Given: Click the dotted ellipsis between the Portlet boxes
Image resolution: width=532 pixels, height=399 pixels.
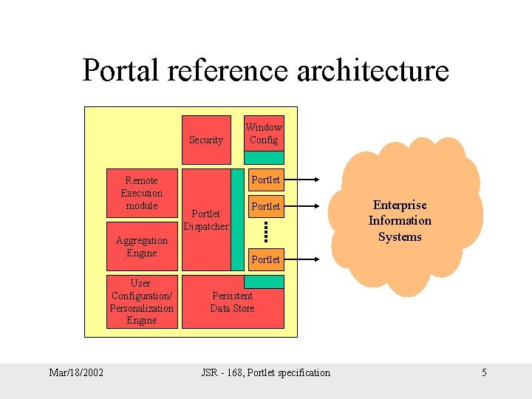Looking at the screenshot, I should pos(266,232).
